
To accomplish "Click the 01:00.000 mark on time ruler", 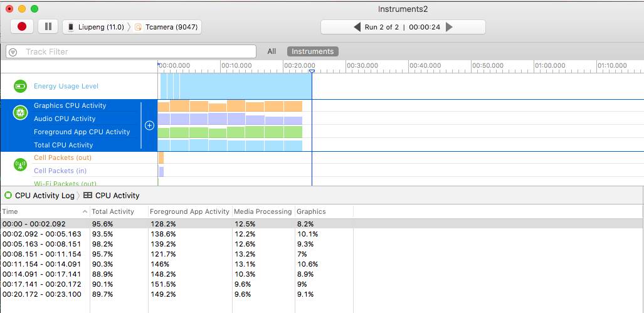I will point(549,66).
